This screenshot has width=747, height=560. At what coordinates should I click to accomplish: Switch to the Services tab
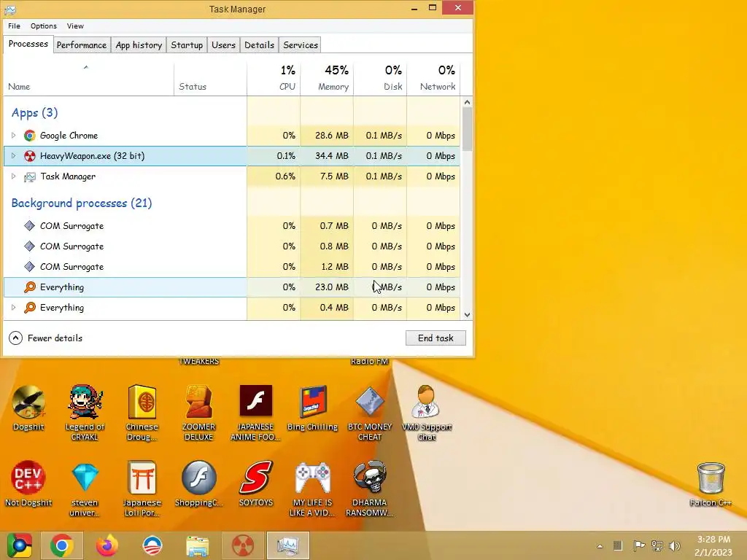(300, 45)
